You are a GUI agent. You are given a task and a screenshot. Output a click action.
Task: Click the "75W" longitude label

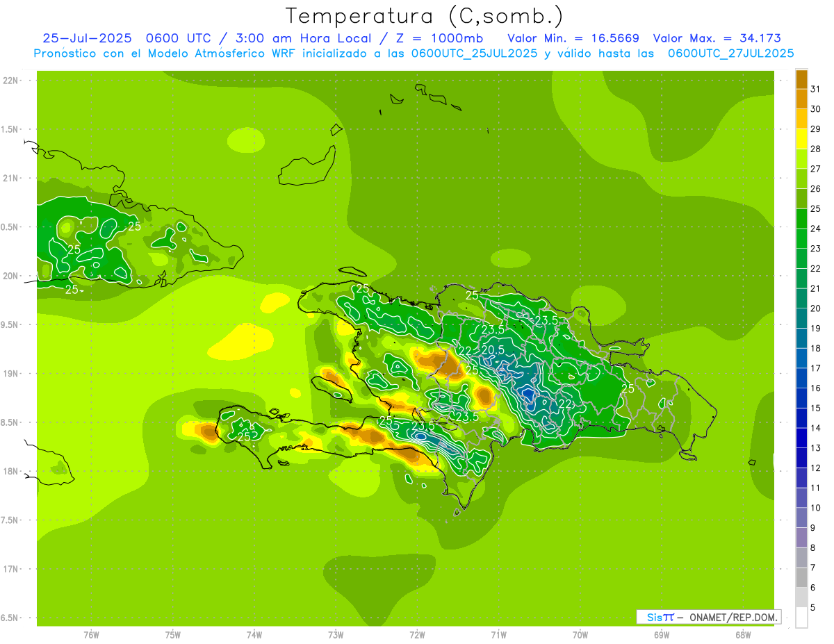coord(173,634)
